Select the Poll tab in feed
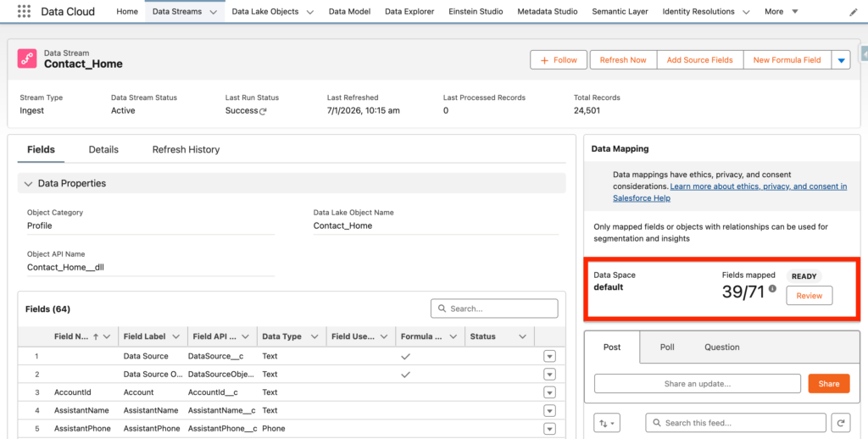The width and height of the screenshot is (868, 439). [667, 347]
